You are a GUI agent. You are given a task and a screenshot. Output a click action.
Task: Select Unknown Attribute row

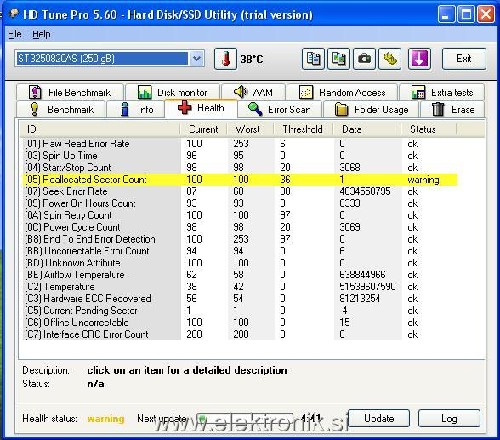tap(241, 263)
